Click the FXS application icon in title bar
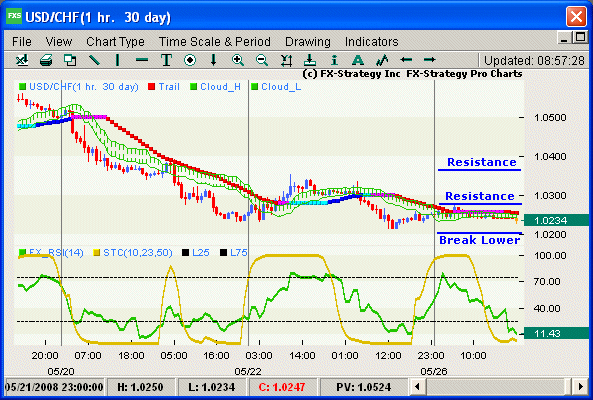 tap(14, 16)
